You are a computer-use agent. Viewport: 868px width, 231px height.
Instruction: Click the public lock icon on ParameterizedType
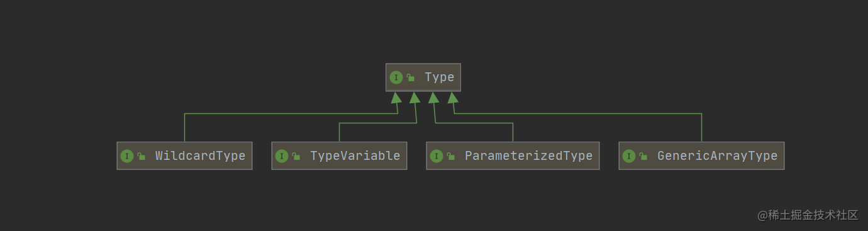[451, 157]
